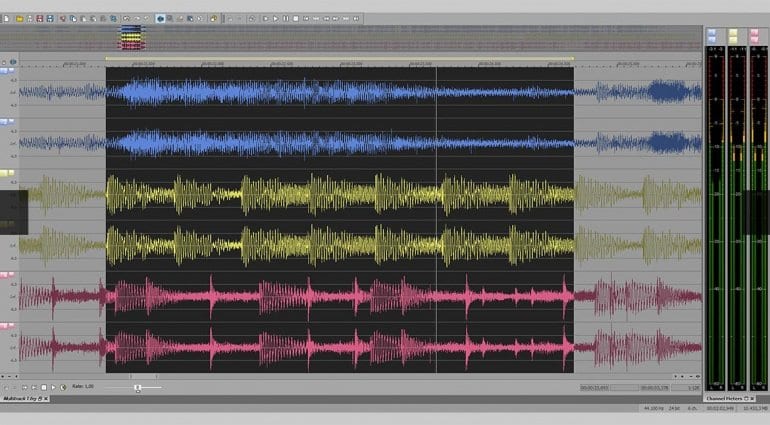
Task: Pause playback using the main toolbar Pause button
Action: coord(286,19)
